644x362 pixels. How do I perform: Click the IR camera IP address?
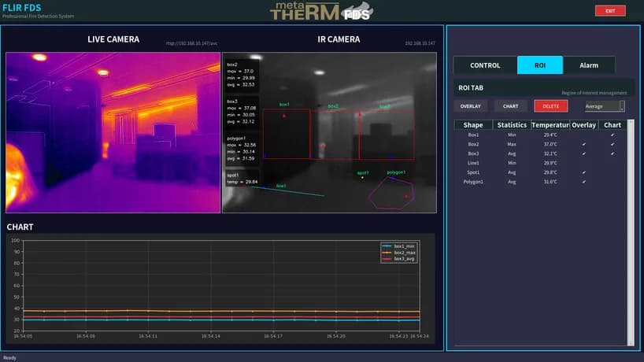[x=420, y=43]
